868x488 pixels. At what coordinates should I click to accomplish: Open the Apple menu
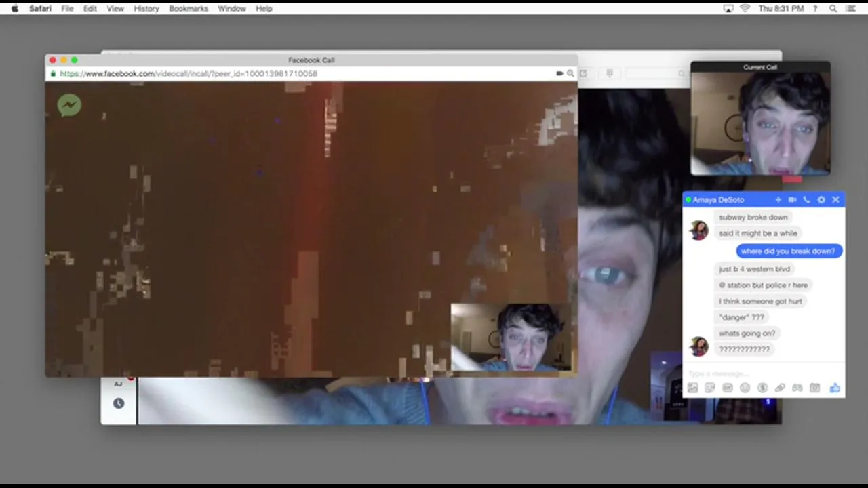(x=15, y=8)
